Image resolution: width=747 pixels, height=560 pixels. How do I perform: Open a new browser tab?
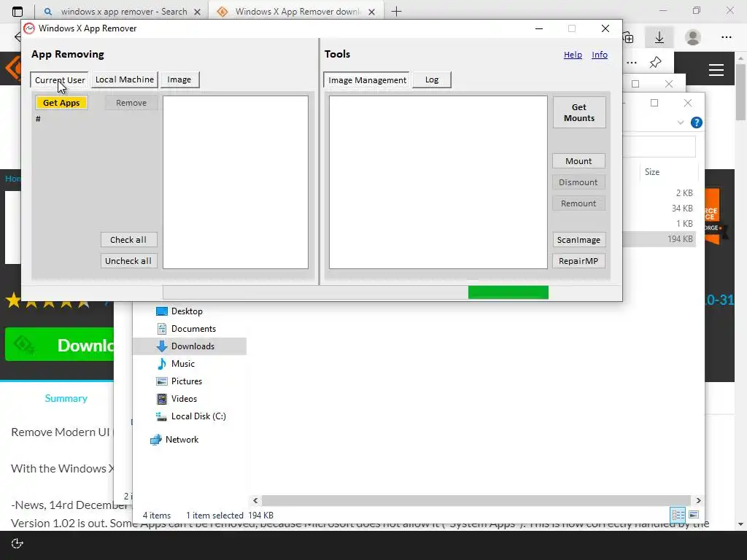(396, 12)
